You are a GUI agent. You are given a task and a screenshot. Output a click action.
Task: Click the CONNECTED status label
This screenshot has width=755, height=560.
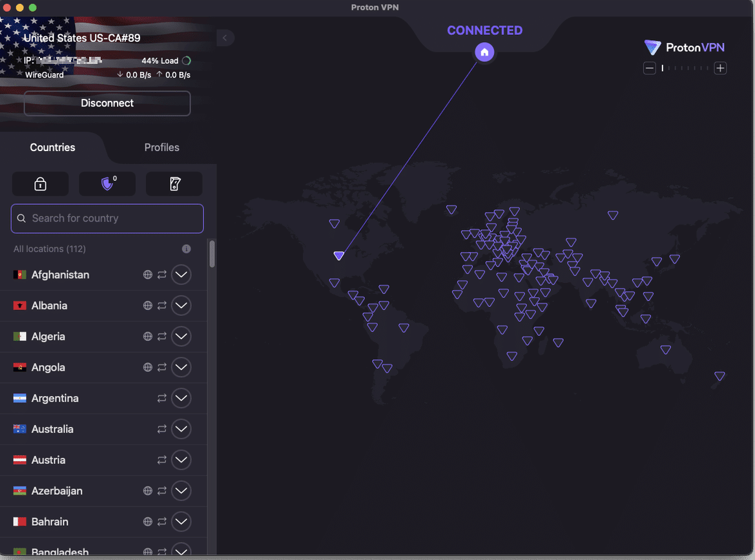pos(484,30)
